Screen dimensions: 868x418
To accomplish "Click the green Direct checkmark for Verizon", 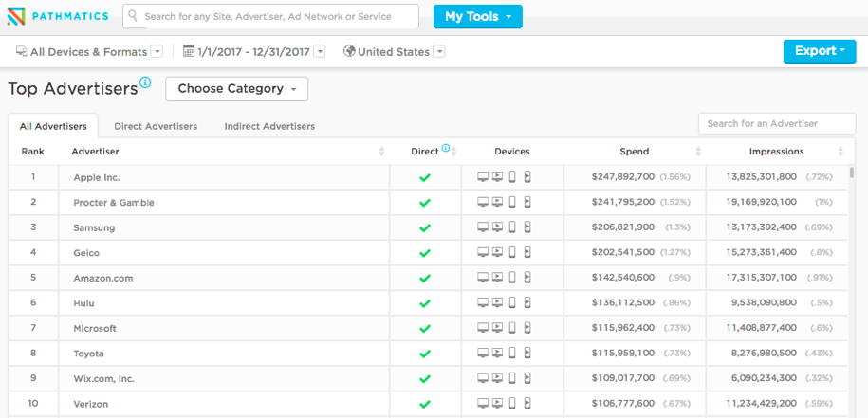I will pyautogui.click(x=425, y=404).
